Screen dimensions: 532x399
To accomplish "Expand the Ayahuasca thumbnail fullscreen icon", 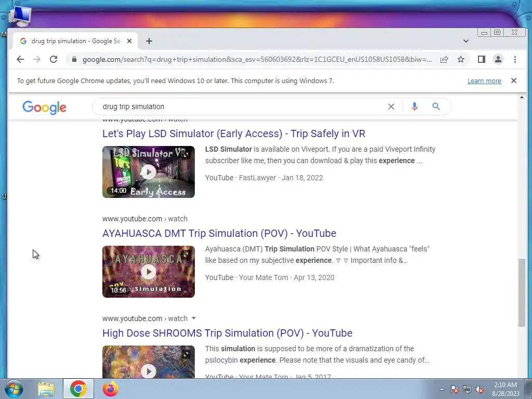I will (x=185, y=255).
